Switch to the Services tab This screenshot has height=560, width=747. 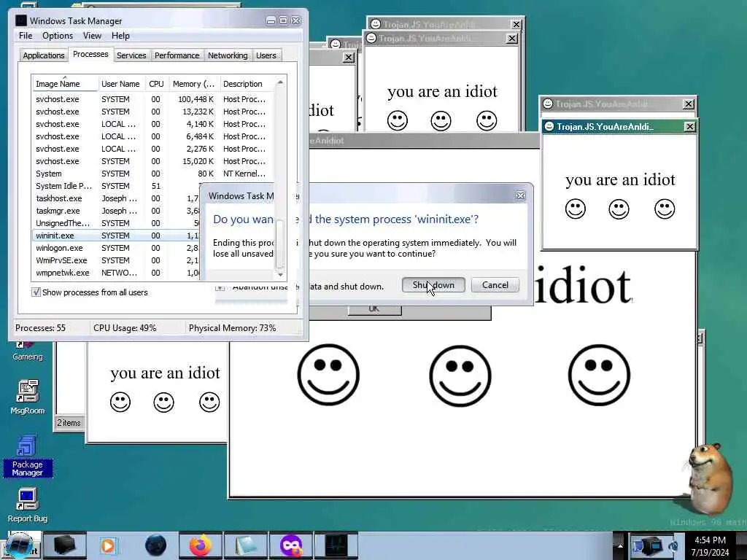click(x=131, y=55)
